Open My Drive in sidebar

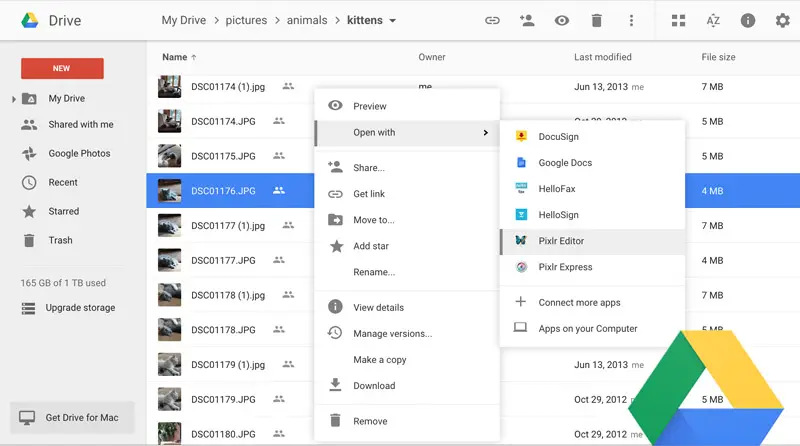pyautogui.click(x=67, y=98)
